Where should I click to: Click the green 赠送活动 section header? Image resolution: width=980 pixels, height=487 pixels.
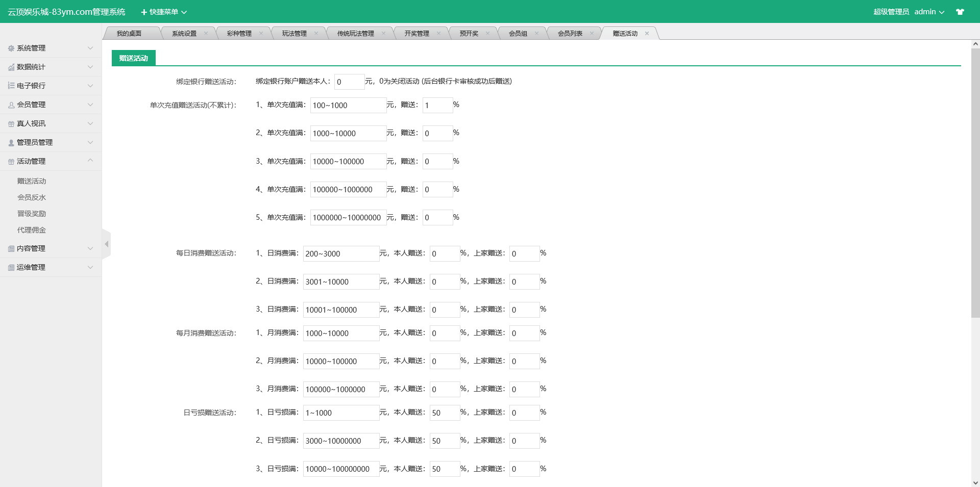134,58
